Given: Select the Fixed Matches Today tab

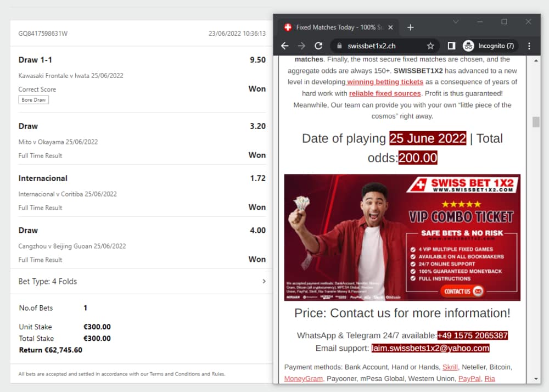Looking at the screenshot, I should coord(339,27).
